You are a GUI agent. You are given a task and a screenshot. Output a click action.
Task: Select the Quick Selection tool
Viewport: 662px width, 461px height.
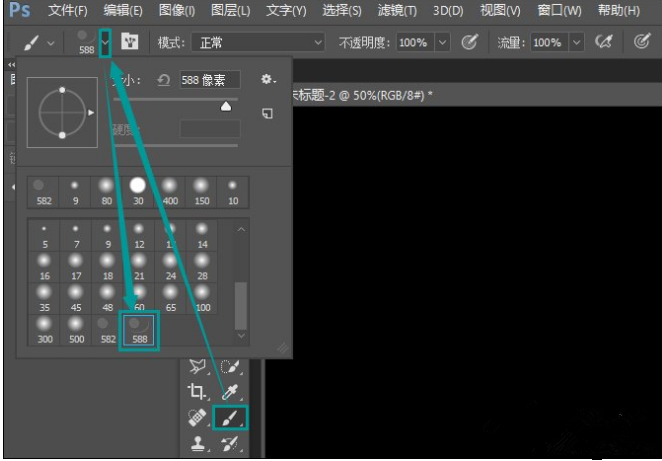pos(230,366)
